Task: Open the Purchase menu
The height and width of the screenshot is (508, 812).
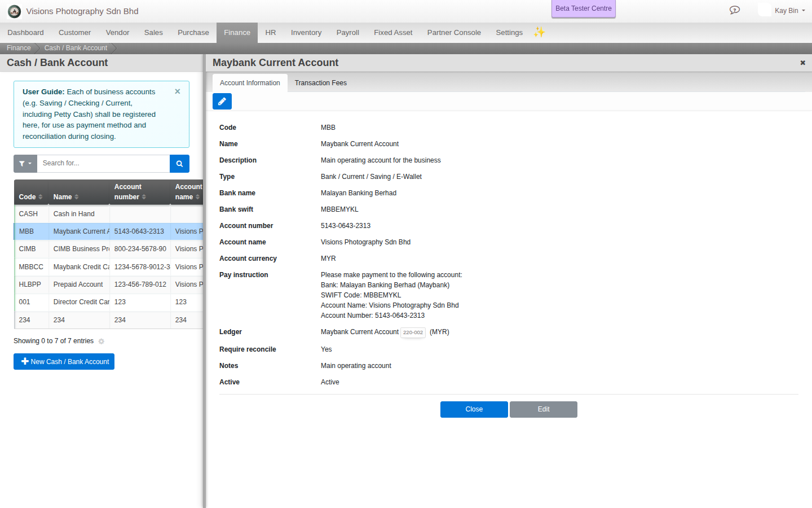Action: click(x=193, y=33)
